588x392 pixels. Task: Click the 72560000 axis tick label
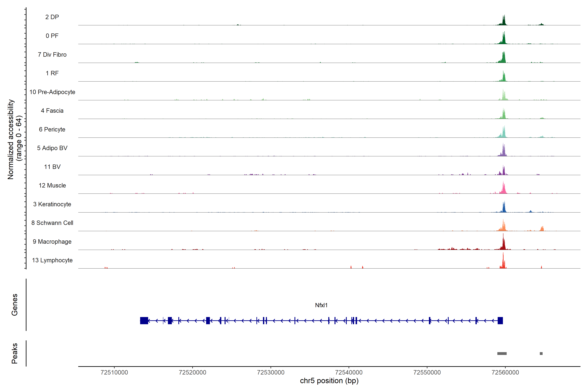[505, 372]
